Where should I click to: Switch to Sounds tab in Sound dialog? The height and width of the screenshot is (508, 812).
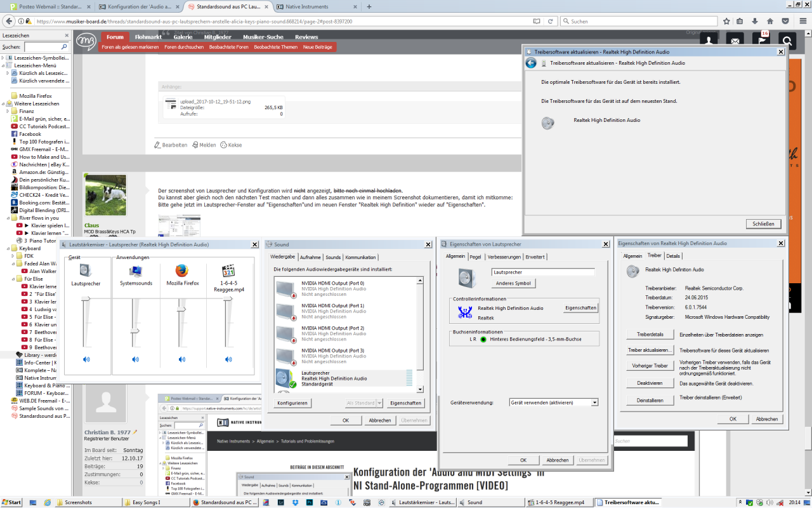click(333, 257)
